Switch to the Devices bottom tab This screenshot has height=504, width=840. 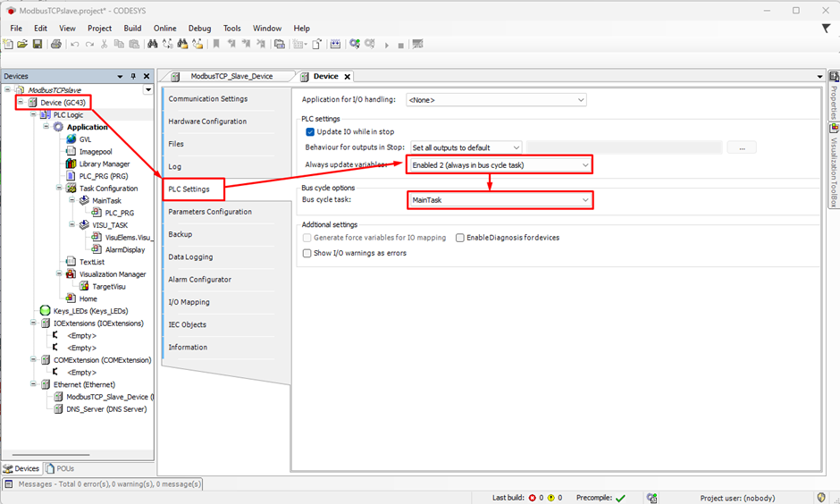coord(21,468)
